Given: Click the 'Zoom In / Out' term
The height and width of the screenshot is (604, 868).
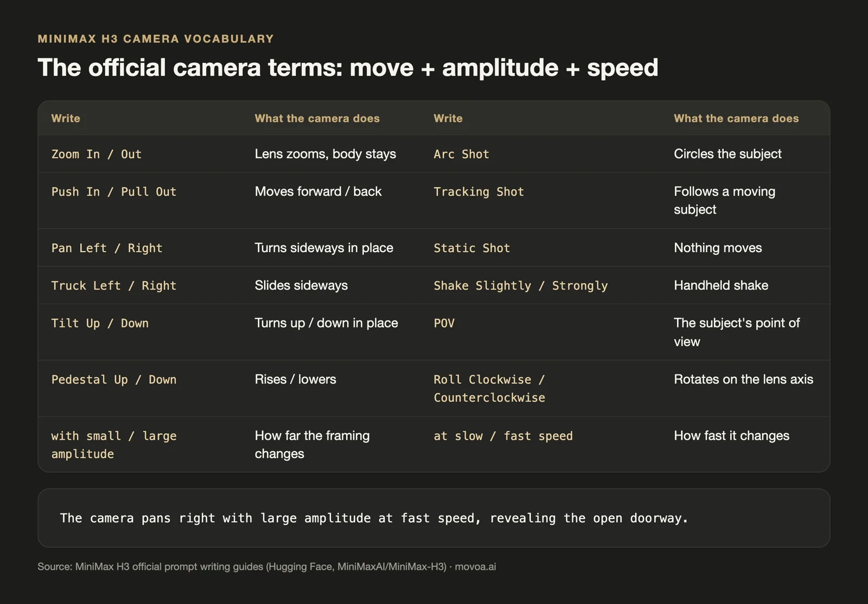Looking at the screenshot, I should tap(97, 154).
